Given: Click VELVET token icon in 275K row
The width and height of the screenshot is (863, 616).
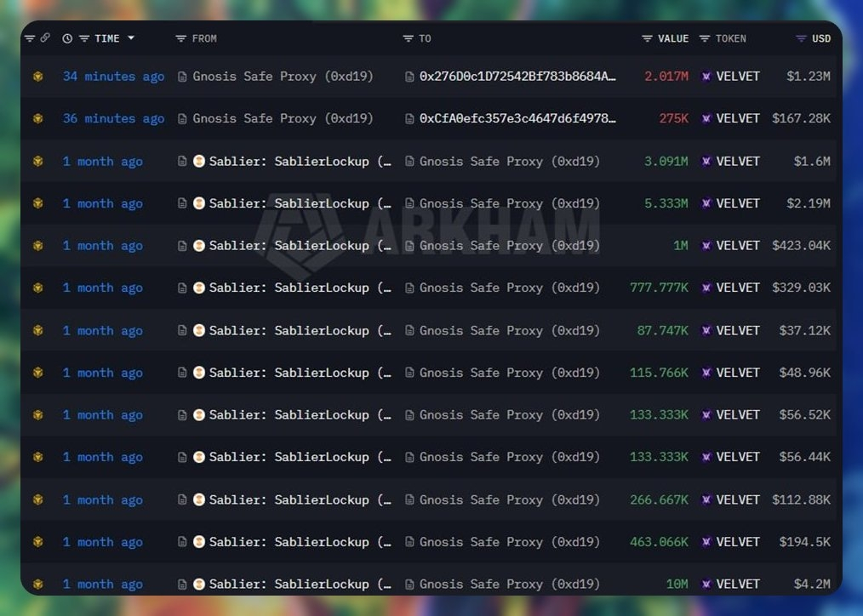Looking at the screenshot, I should [706, 118].
